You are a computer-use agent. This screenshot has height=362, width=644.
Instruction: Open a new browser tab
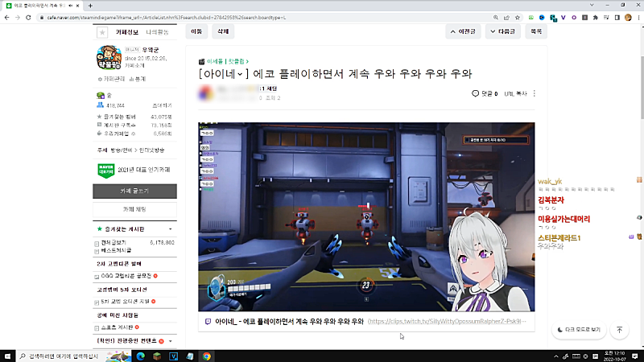90,6
